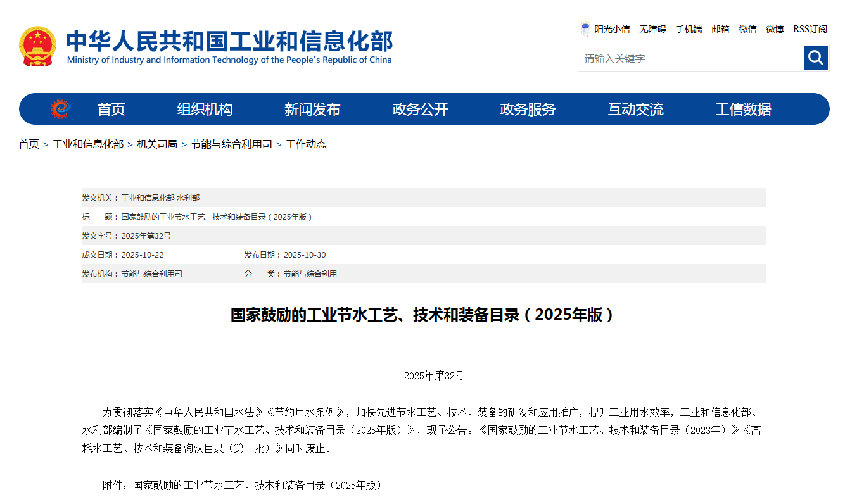Subscribe via the RSS订阅 link
Image resolution: width=845 pixels, height=504 pixels.
(x=810, y=29)
